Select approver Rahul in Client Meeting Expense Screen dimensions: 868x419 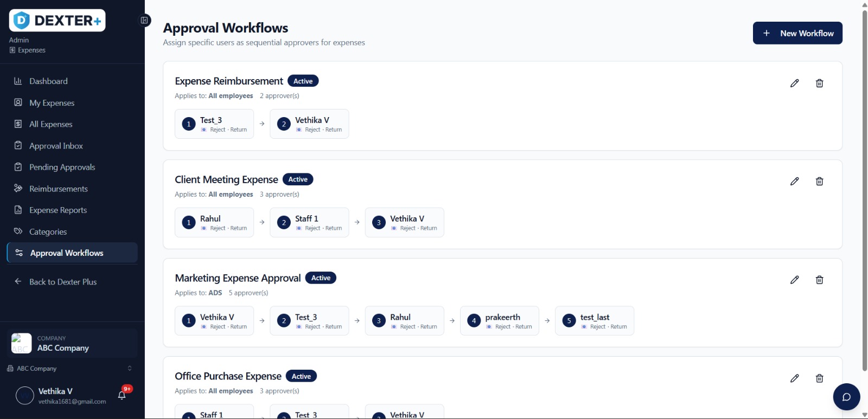(214, 222)
